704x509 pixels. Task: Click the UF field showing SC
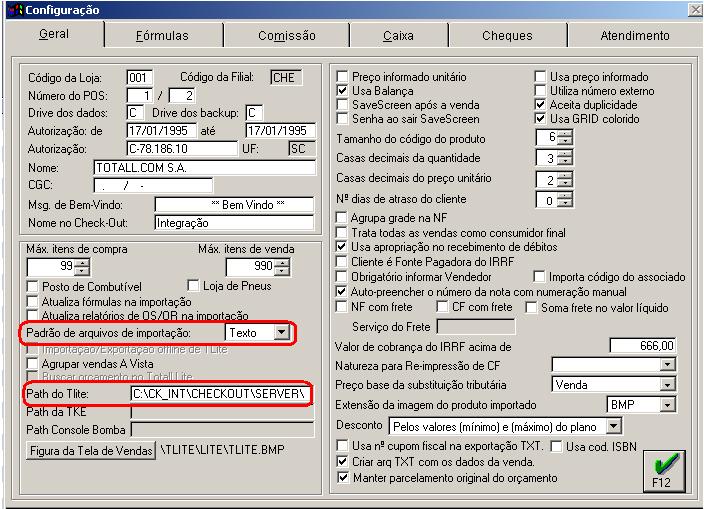coord(302,149)
